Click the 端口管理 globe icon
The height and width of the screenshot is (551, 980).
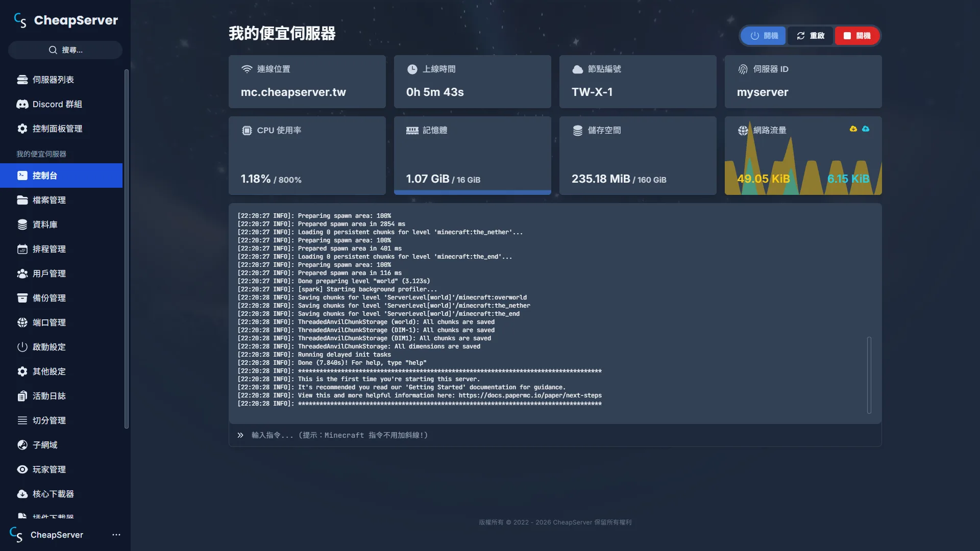(x=22, y=322)
